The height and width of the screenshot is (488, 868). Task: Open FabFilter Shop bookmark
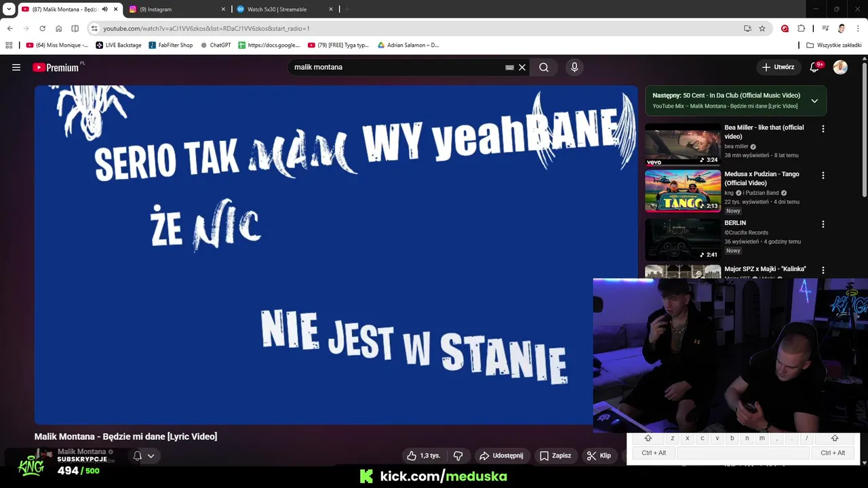coord(171,45)
